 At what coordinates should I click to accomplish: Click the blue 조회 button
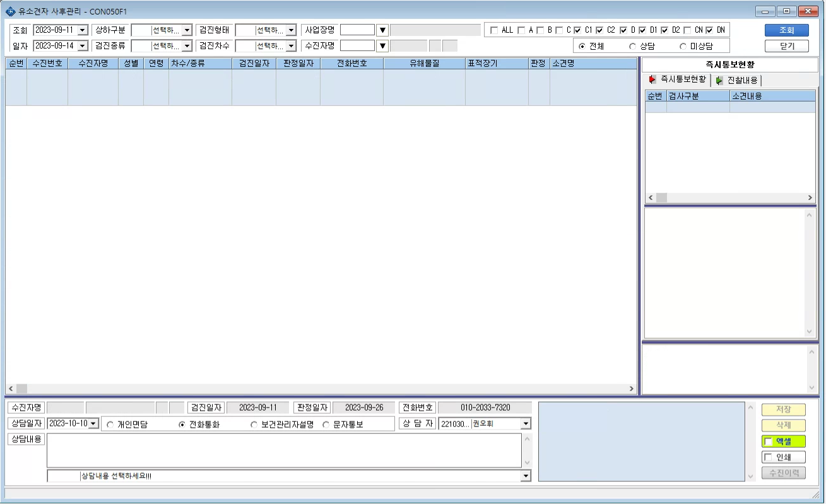tap(786, 30)
